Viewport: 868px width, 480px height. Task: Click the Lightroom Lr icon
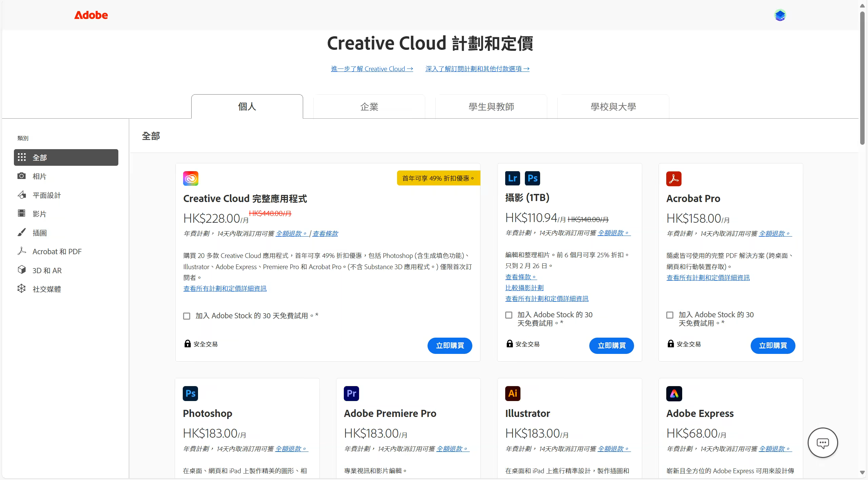click(x=512, y=178)
